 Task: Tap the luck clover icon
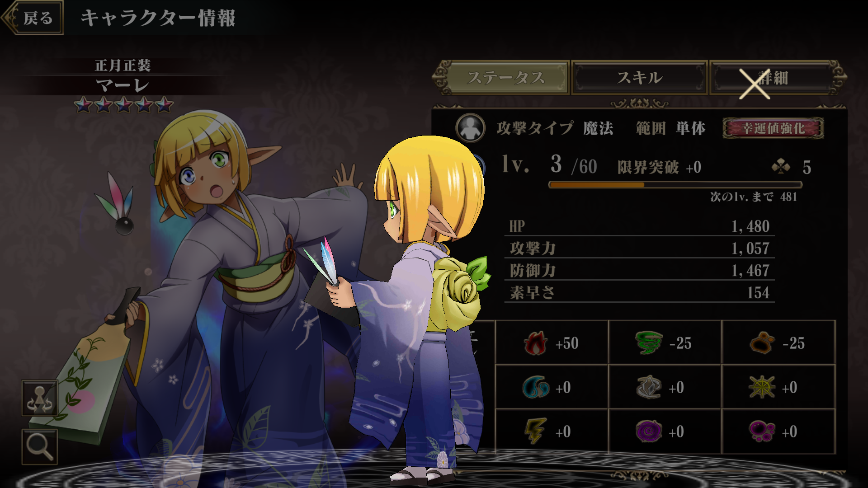coord(781,167)
